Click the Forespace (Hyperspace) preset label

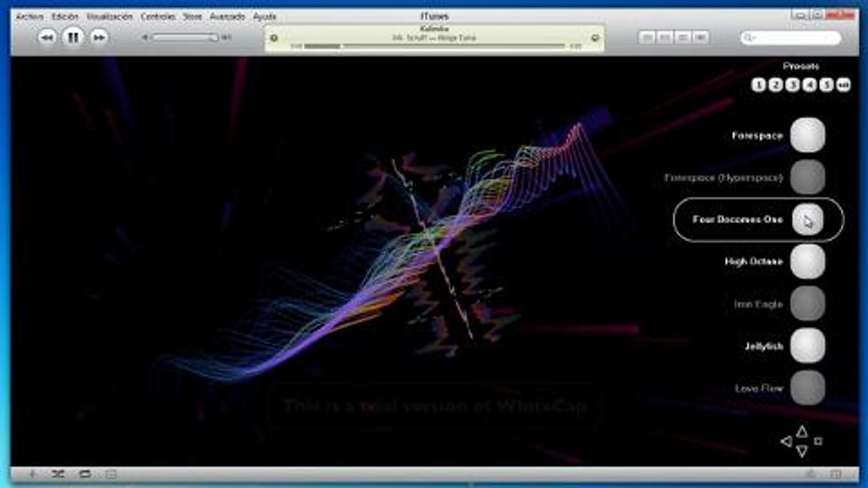point(724,178)
